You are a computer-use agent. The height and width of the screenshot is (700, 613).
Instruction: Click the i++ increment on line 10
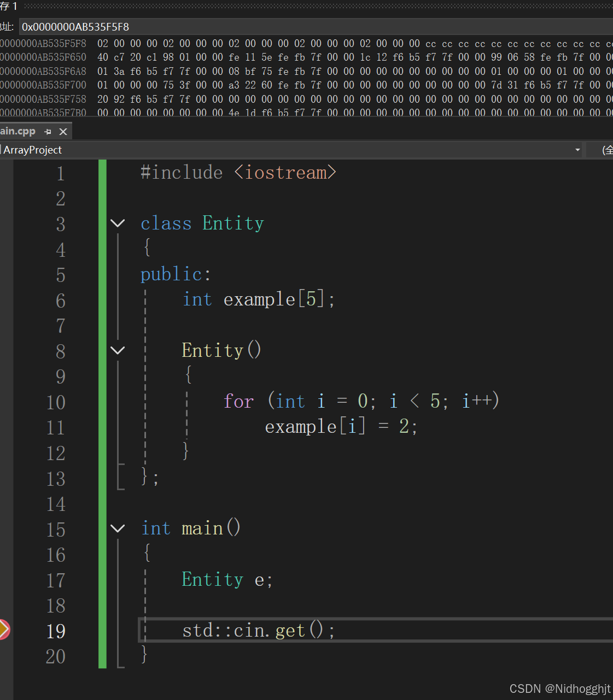(477, 401)
